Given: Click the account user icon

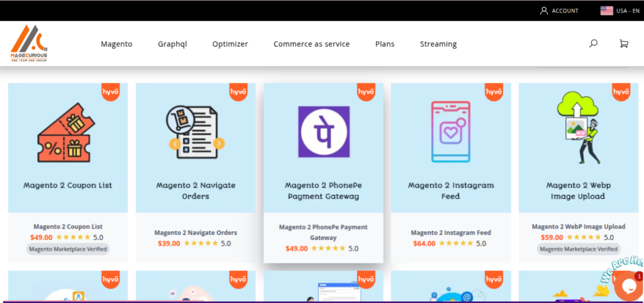Looking at the screenshot, I should [x=544, y=11].
